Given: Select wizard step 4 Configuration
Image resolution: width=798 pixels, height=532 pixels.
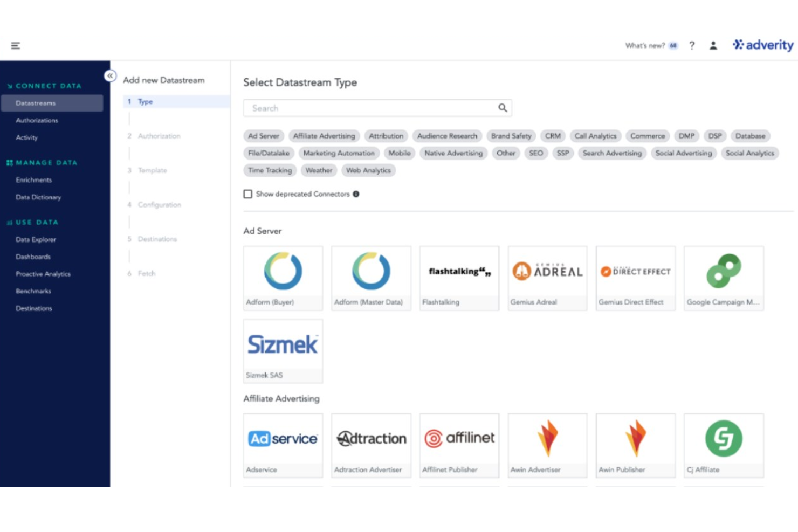Looking at the screenshot, I should [154, 205].
